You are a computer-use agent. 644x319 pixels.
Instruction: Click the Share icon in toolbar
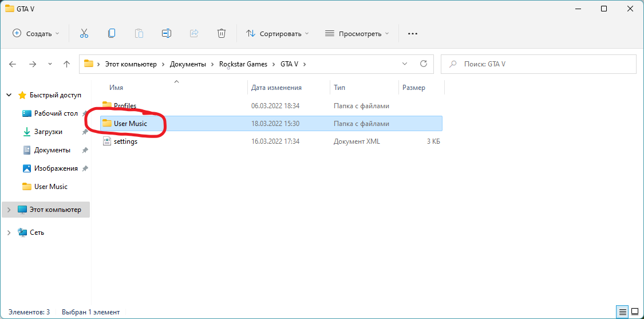coord(194,34)
